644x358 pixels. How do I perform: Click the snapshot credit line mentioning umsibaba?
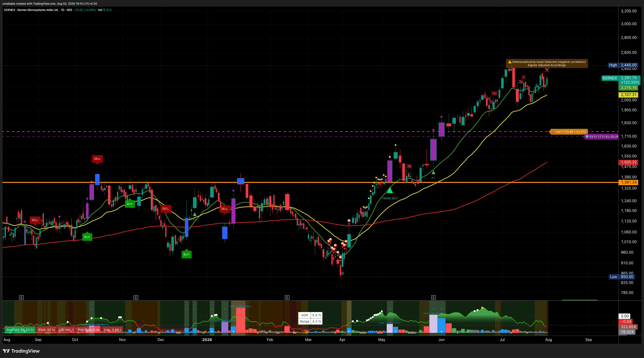click(x=49, y=3)
